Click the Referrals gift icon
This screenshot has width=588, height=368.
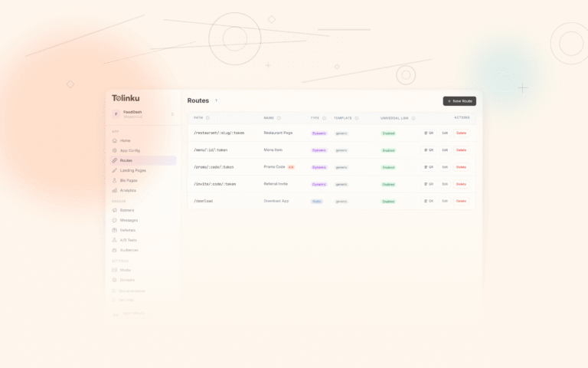click(114, 230)
